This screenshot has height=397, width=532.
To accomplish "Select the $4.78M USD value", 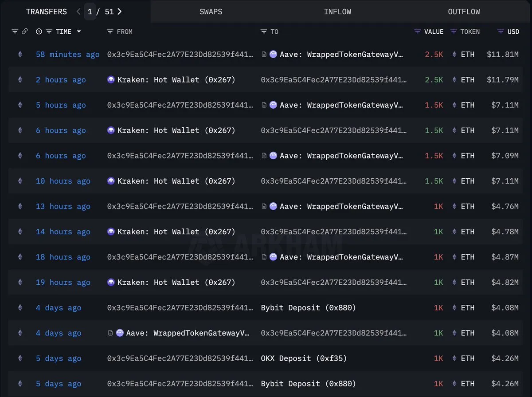I will click(x=505, y=232).
